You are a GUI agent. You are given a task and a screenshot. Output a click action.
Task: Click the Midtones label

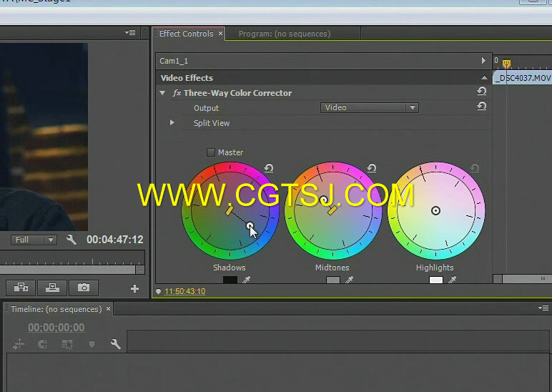click(x=332, y=268)
